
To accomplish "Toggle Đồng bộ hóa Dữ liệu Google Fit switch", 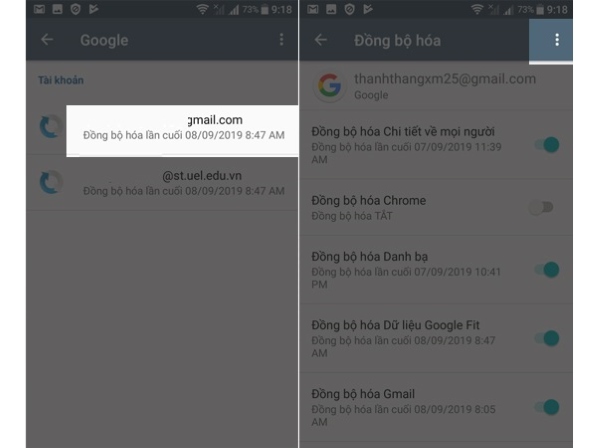I will pos(548,338).
